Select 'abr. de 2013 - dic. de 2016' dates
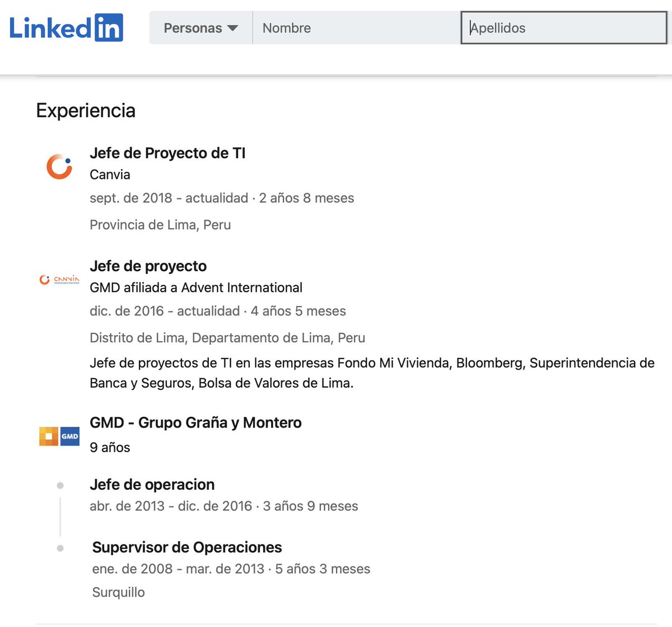Screen dimensions: 672x627 pyautogui.click(x=171, y=506)
